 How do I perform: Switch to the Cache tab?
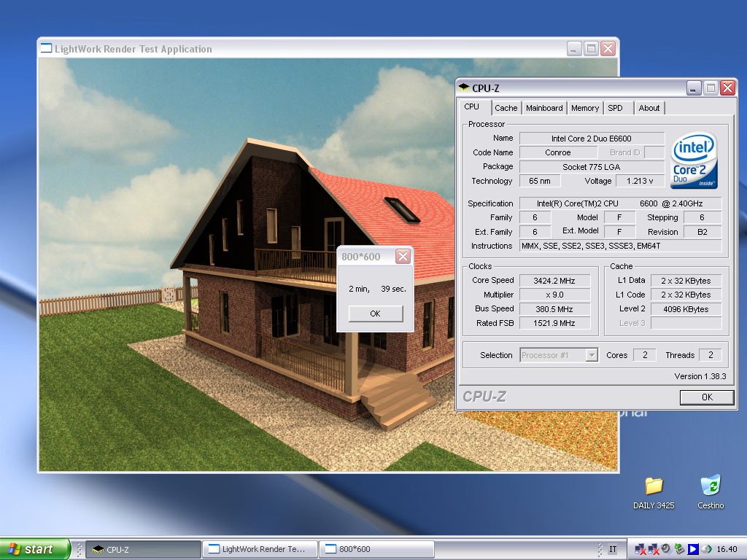pos(506,108)
